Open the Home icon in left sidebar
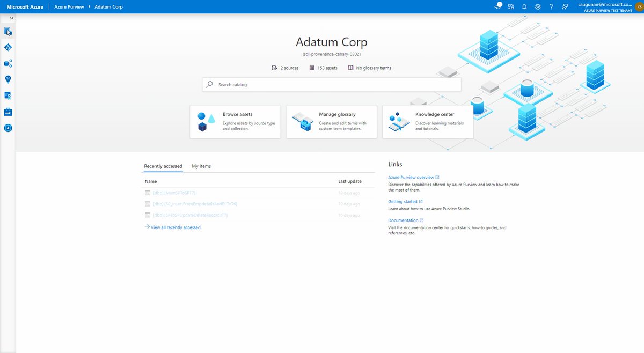Image resolution: width=644 pixels, height=353 pixels. point(8,31)
